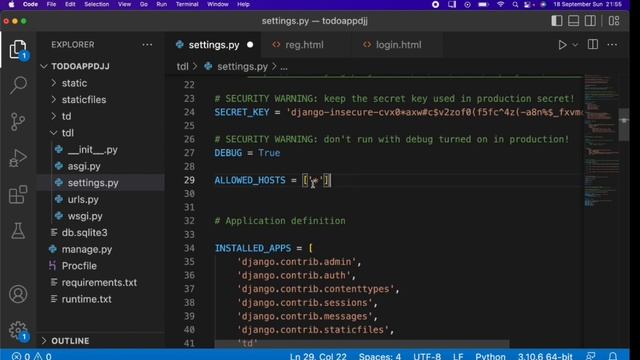Expand the td folder
The height and width of the screenshot is (360, 640).
53,116
